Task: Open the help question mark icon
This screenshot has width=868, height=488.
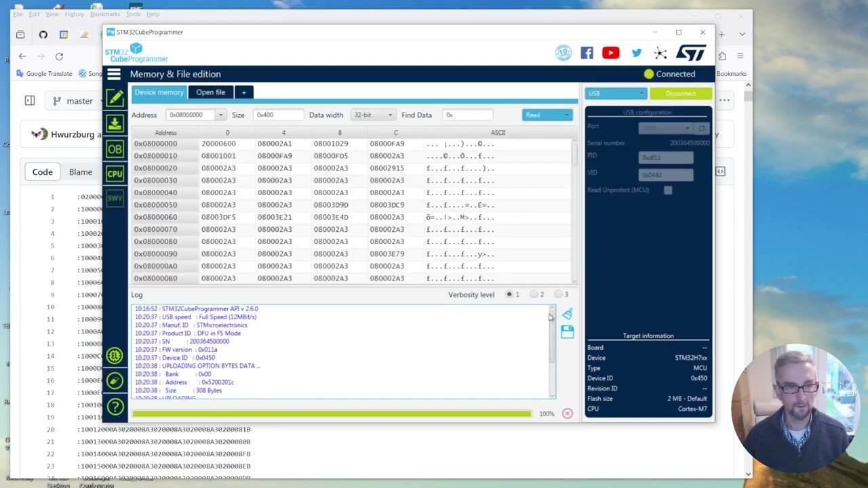Action: tap(115, 407)
